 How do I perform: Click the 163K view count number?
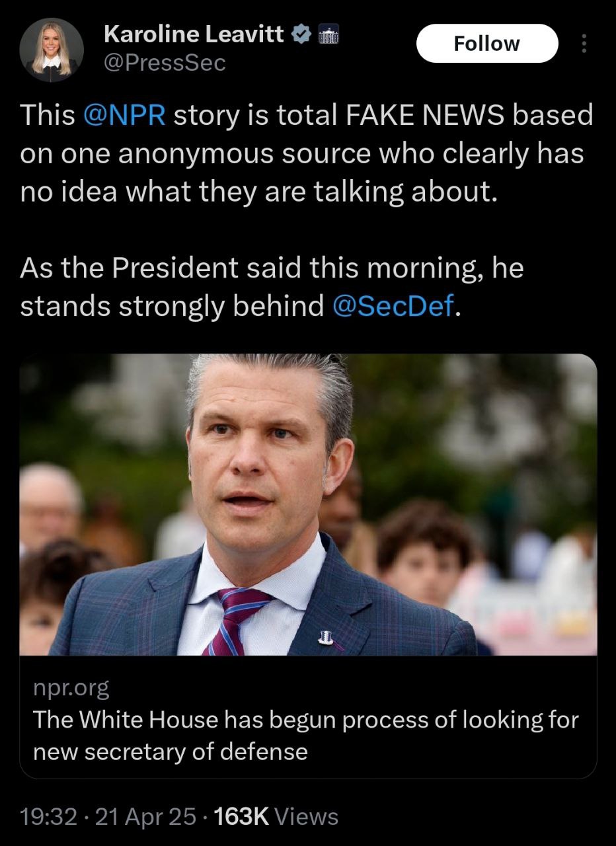pyautogui.click(x=241, y=817)
